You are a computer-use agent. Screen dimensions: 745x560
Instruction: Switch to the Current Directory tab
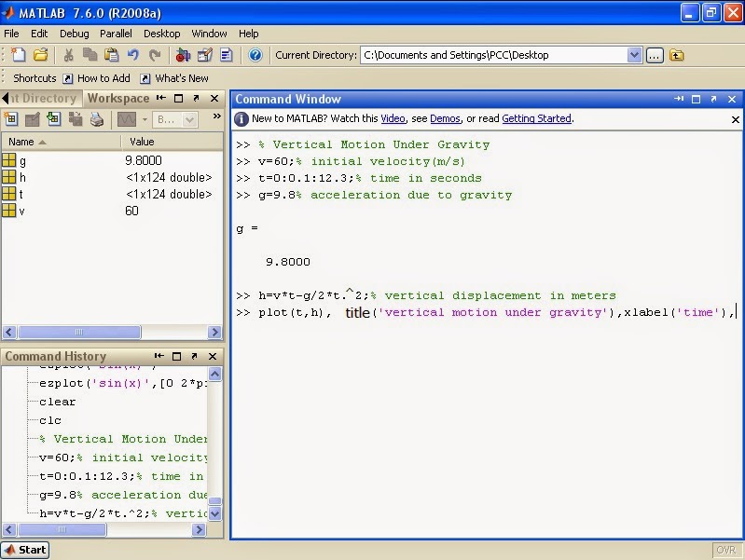tap(43, 99)
